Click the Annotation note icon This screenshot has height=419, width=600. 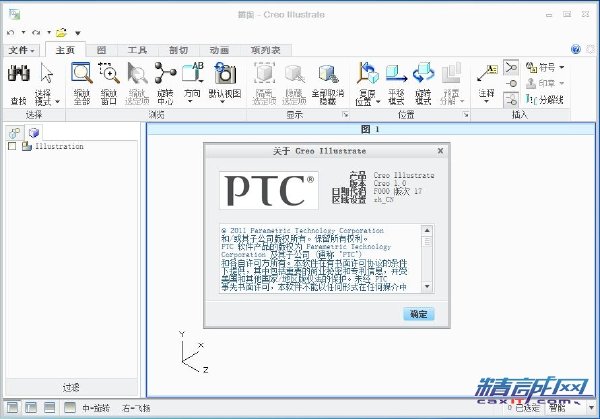[487, 73]
